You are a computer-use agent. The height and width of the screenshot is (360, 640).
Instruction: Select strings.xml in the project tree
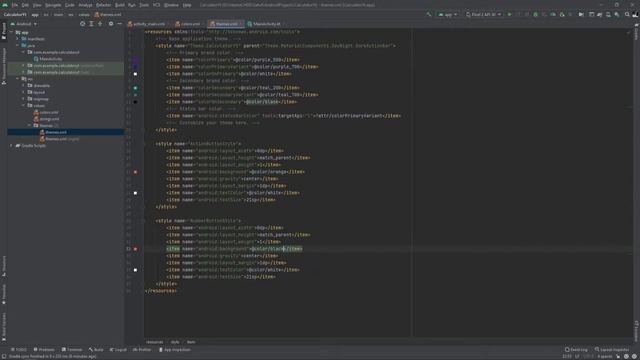tap(47, 119)
